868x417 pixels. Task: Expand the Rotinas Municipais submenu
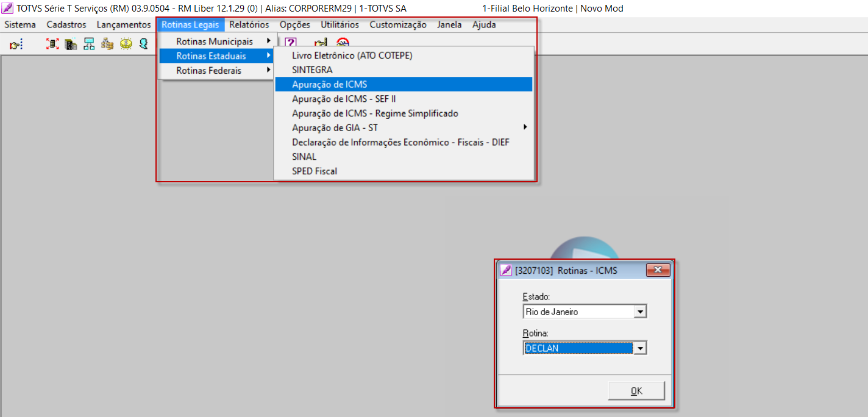(217, 41)
